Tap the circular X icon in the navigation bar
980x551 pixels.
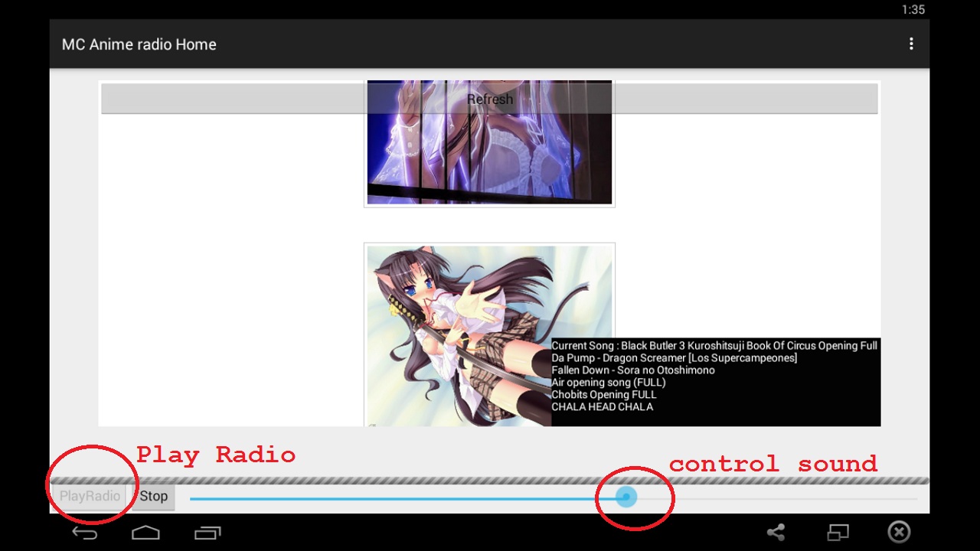[x=899, y=532]
